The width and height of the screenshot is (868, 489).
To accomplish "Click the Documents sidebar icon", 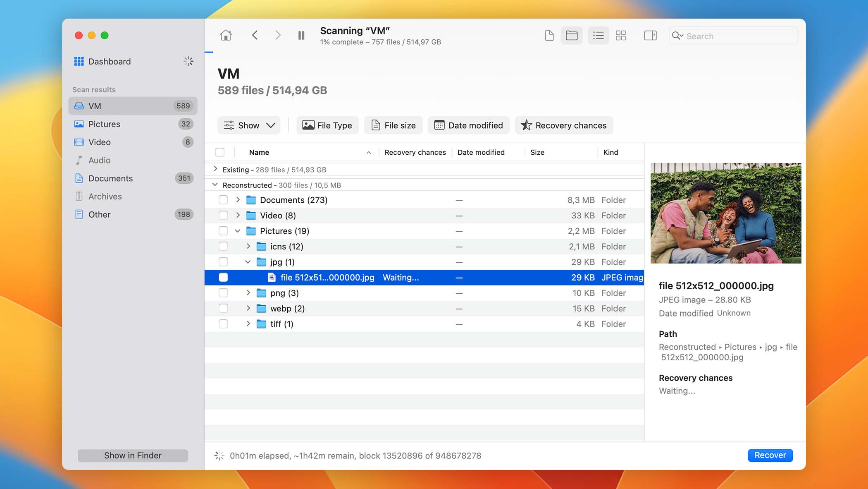I will pos(79,178).
